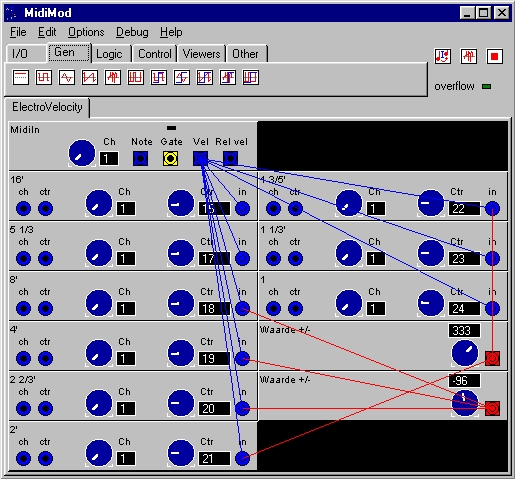The width and height of the screenshot is (515, 479).
Task: Click the yellow Gate output jack in MidiIn
Action: tap(170, 159)
